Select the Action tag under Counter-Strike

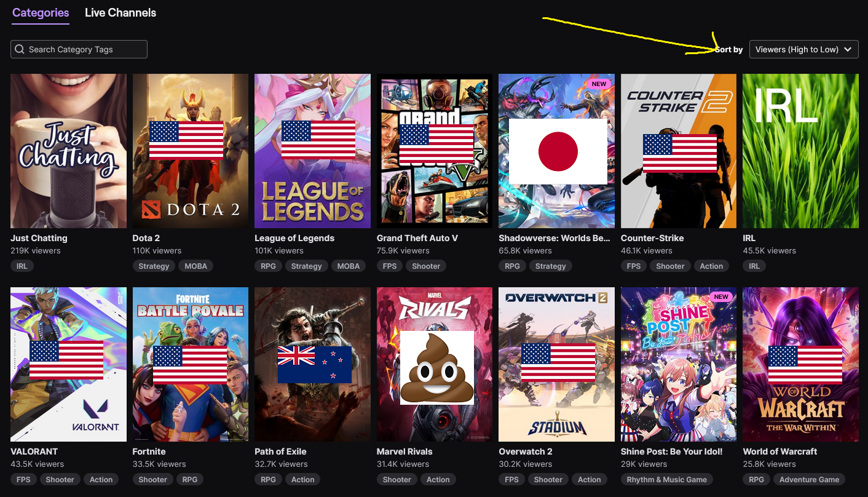pyautogui.click(x=711, y=266)
